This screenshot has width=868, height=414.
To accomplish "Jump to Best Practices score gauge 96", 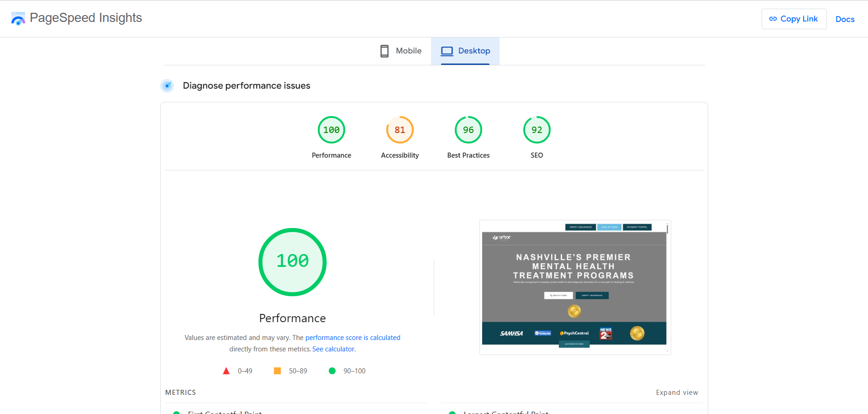I will (468, 130).
